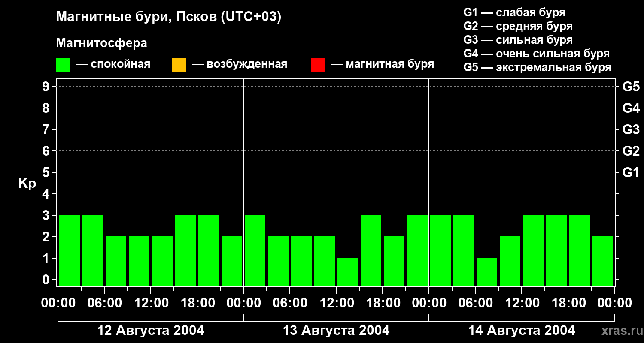Click the y-axis tick label '0'
The width and height of the screenshot is (644, 343).
coord(47,280)
